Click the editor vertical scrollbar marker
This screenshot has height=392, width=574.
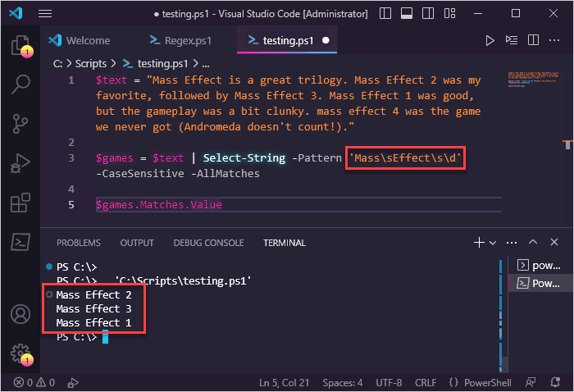pos(567,145)
